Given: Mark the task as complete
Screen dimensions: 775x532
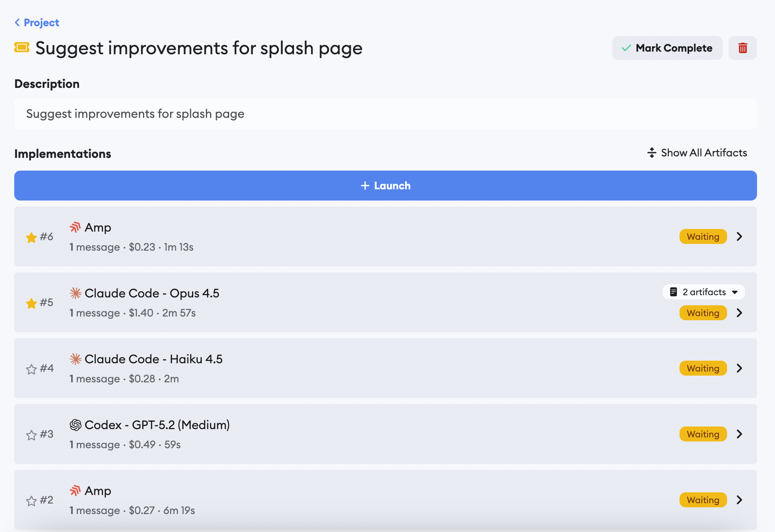Looking at the screenshot, I should [x=667, y=48].
